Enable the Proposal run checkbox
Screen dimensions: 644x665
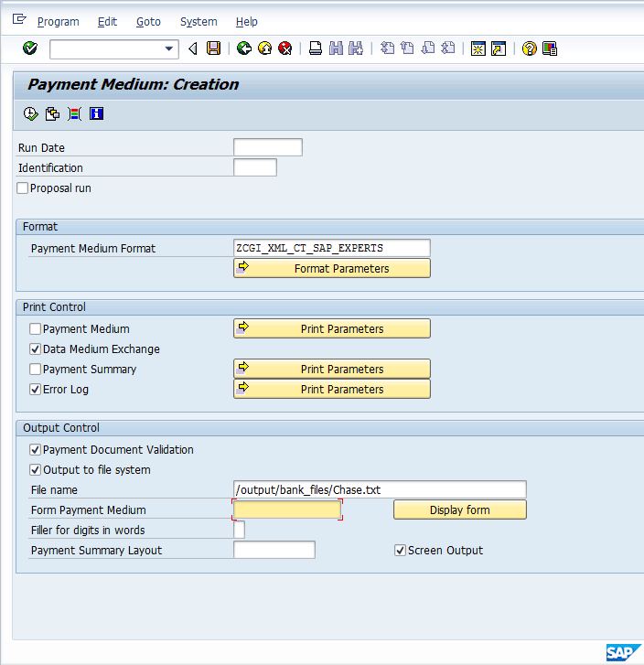(23, 188)
